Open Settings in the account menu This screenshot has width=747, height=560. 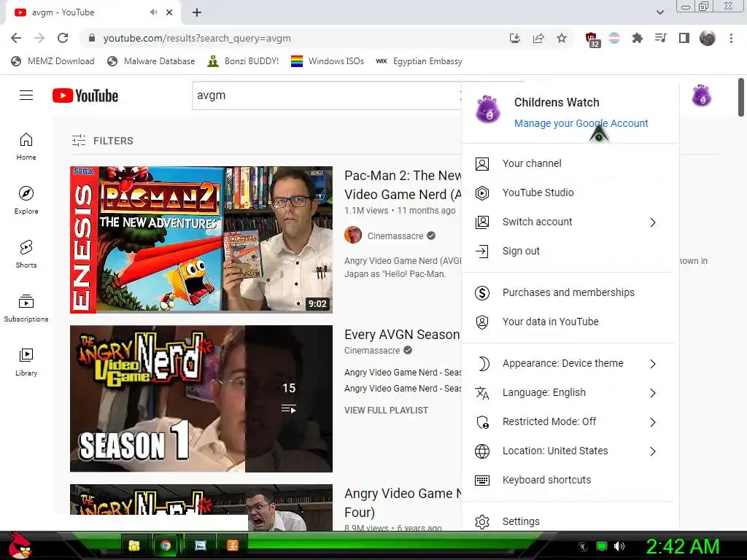(x=570, y=521)
